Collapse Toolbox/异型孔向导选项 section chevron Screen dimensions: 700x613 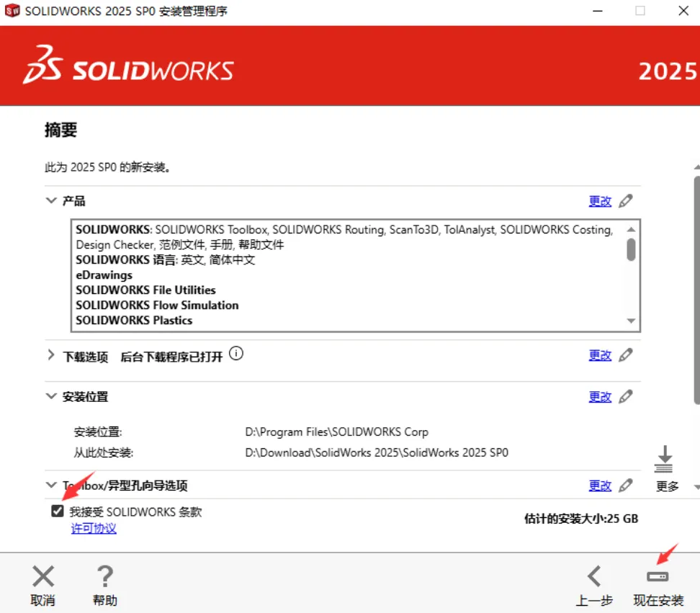51,485
